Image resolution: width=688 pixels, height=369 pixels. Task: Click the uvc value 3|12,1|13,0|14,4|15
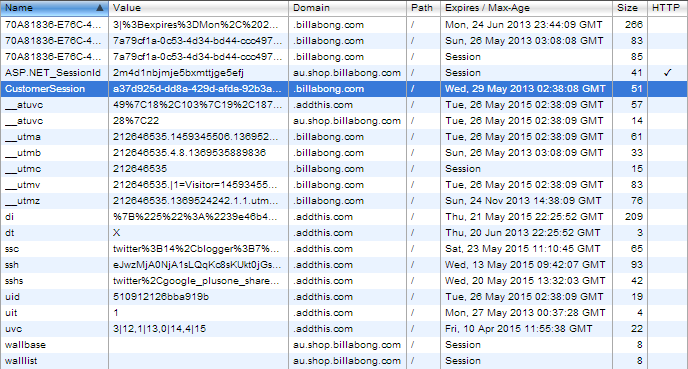click(x=159, y=329)
